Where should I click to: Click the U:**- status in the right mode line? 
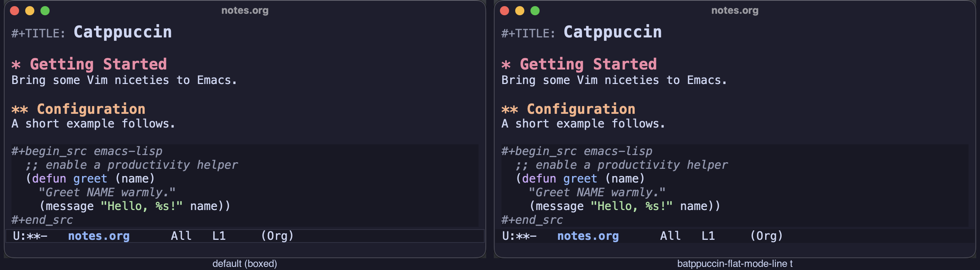519,236
